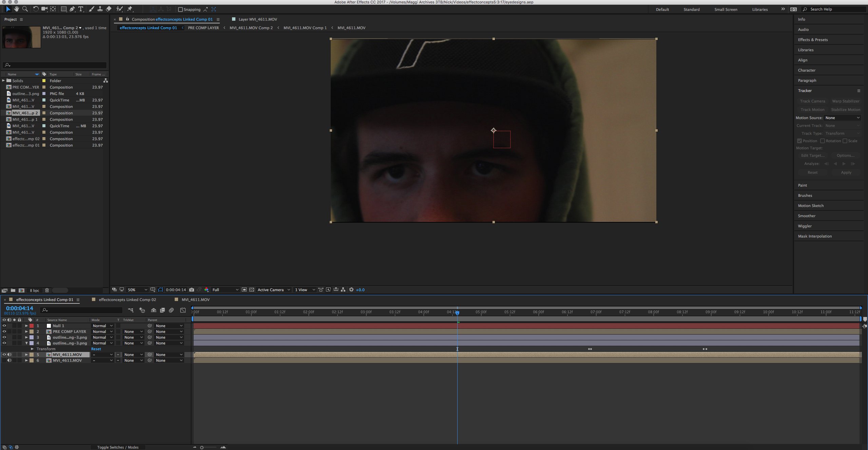Viewport: 868px width, 450px height.
Task: Open the Layer MVI_4611.MOV viewer tab
Action: (x=257, y=19)
